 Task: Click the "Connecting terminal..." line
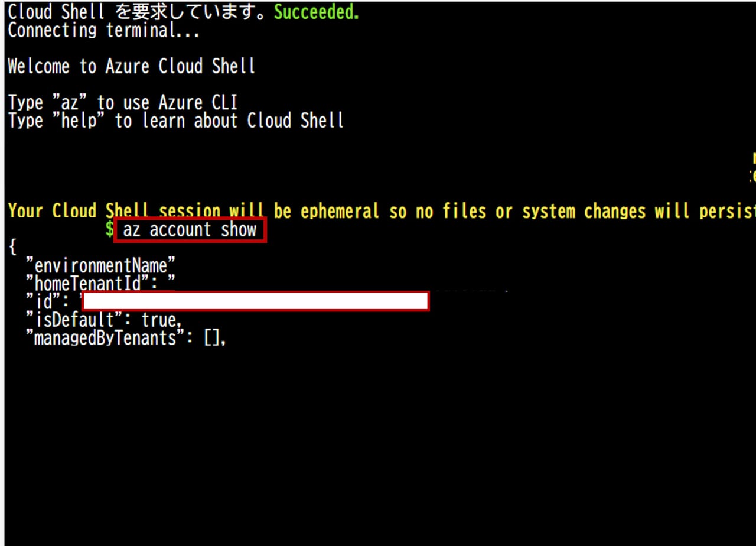tap(103, 31)
